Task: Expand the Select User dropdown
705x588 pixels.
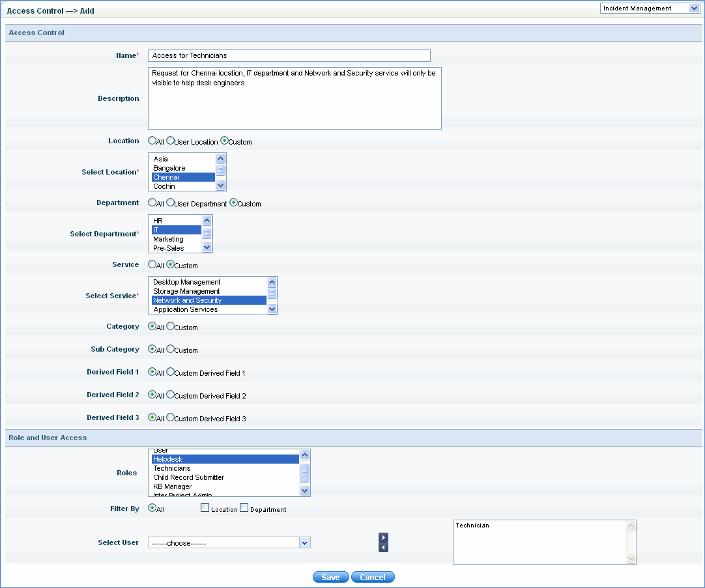Action: 304,542
